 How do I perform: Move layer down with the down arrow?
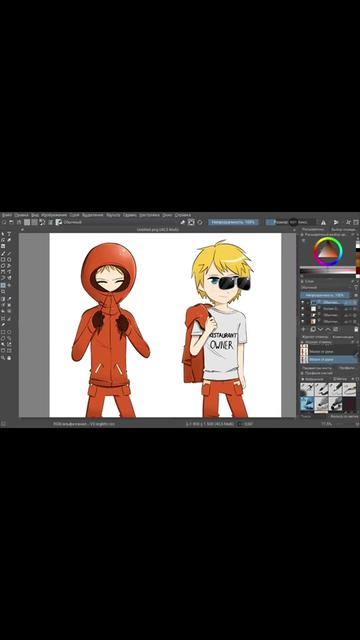[320, 329]
